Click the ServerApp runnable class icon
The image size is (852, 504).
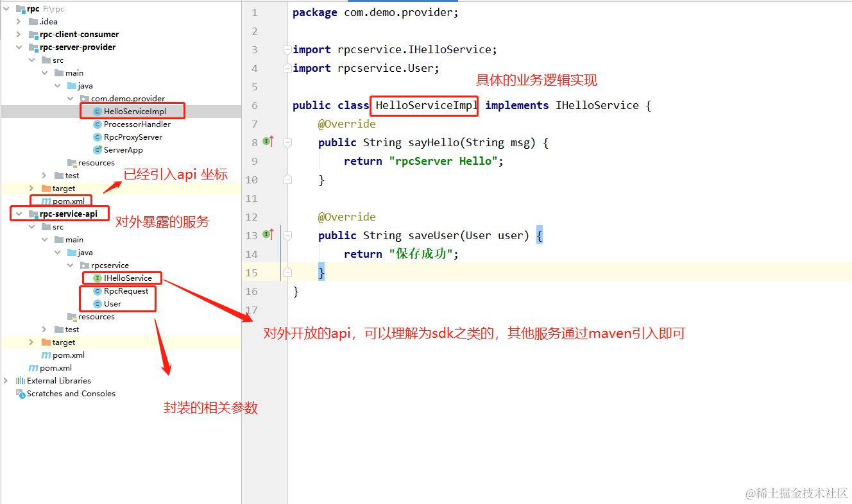(98, 150)
